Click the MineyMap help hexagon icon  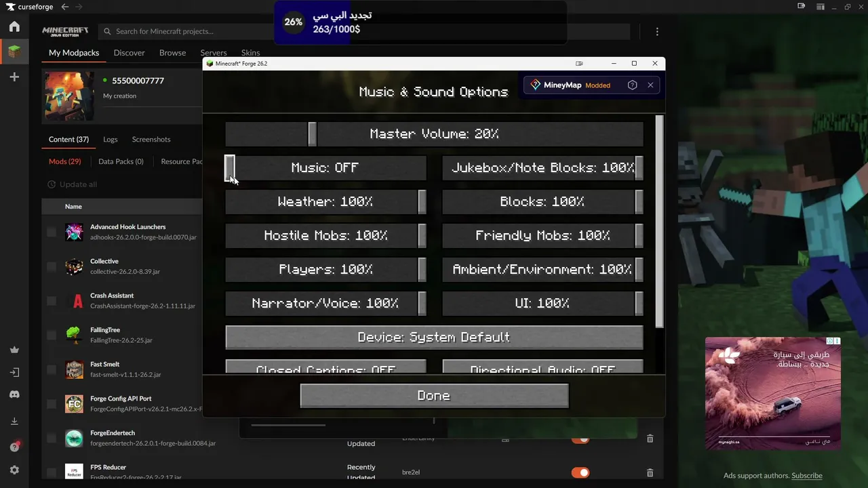pos(632,85)
